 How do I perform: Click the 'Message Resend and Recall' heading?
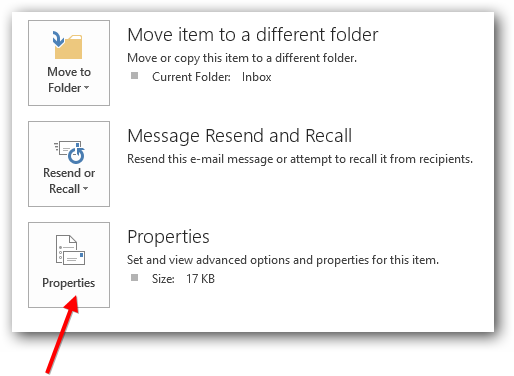(240, 136)
